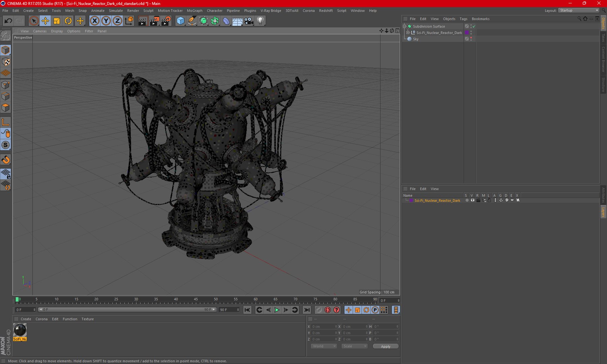The image size is (607, 364).
Task: Toggle Subdivision Surface enable checkmark
Action: pyautogui.click(x=474, y=26)
